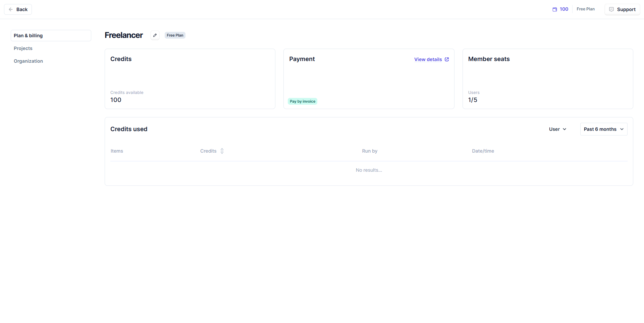Click the pencil icon beside Freelancer
644x323 pixels.
pos(155,35)
